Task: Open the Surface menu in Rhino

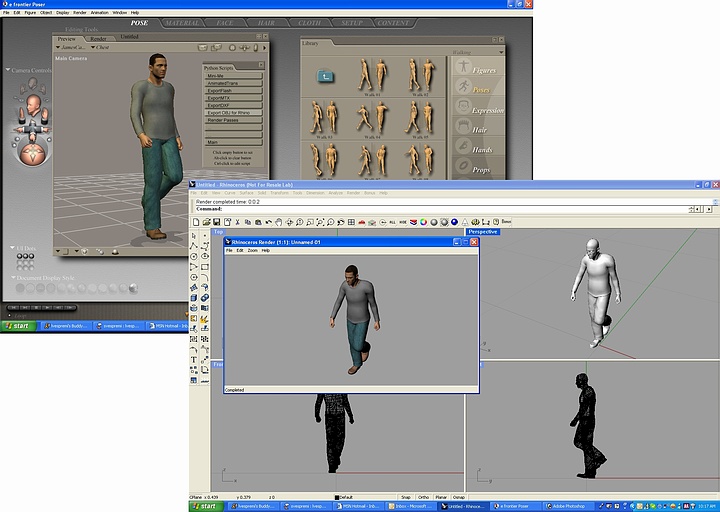Action: tap(246, 193)
